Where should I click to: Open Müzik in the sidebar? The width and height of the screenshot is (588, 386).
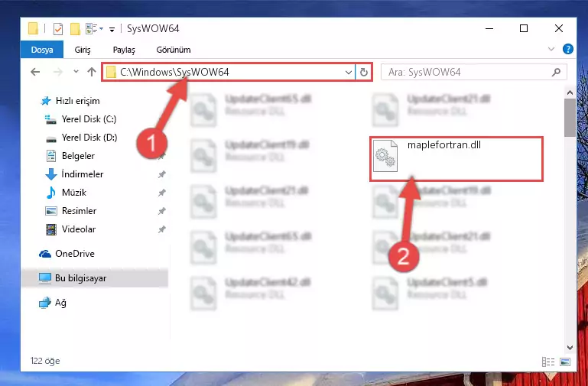66,193
